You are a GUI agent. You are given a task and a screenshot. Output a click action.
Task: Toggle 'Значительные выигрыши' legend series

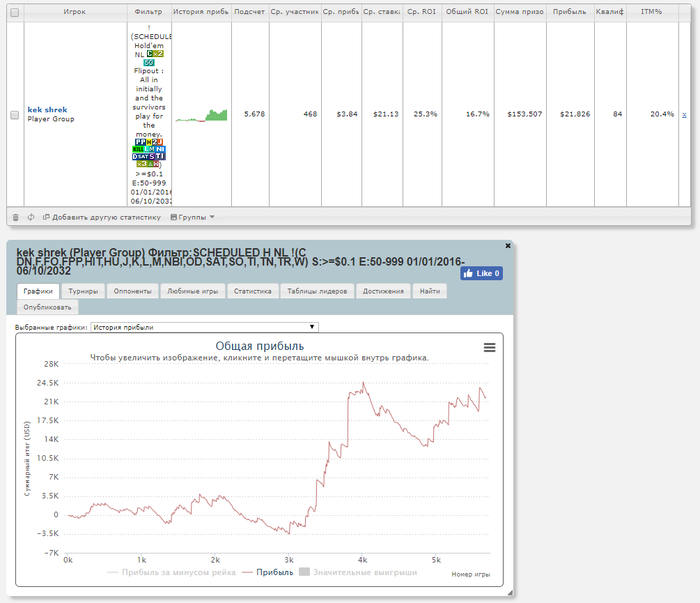[x=358, y=572]
